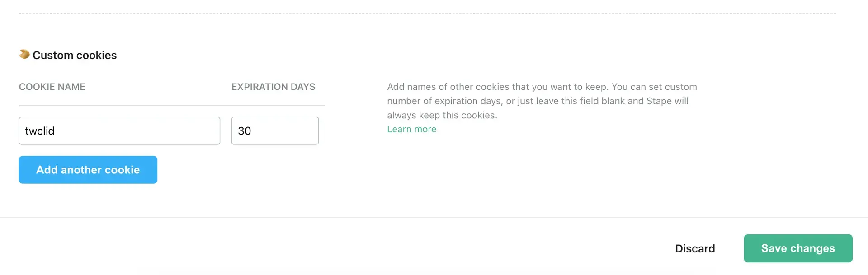Place cursor on the twclid text
The height and width of the screenshot is (275, 868).
pos(40,131)
